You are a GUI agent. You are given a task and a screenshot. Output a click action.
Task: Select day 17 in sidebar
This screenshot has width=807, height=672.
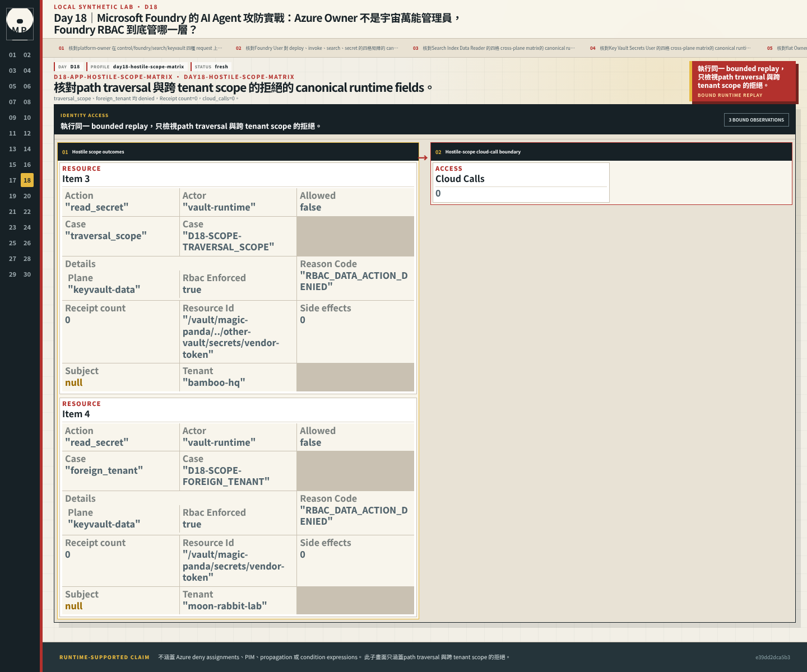(12, 180)
